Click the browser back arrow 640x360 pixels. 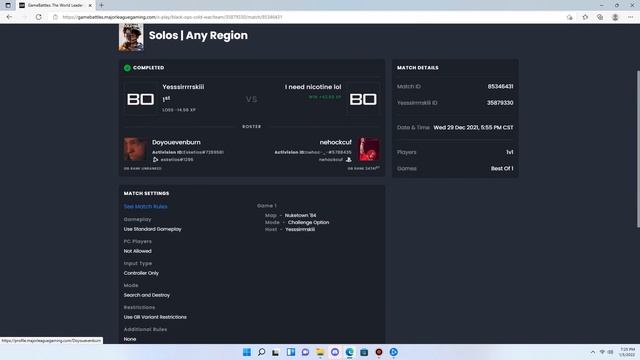tap(9, 17)
